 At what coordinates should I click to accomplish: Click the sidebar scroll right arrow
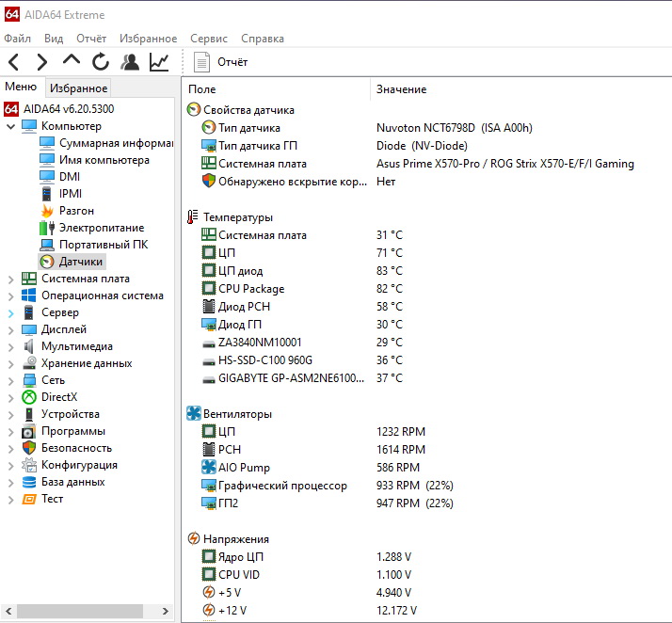pyautogui.click(x=166, y=611)
